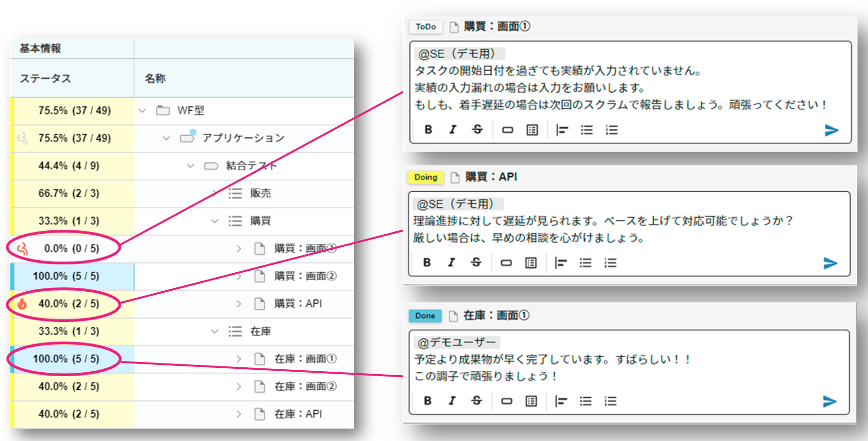Viewport: 868px width, 441px height.
Task: Apply italic formatting in the 購買：API comment editor
Action: click(451, 263)
